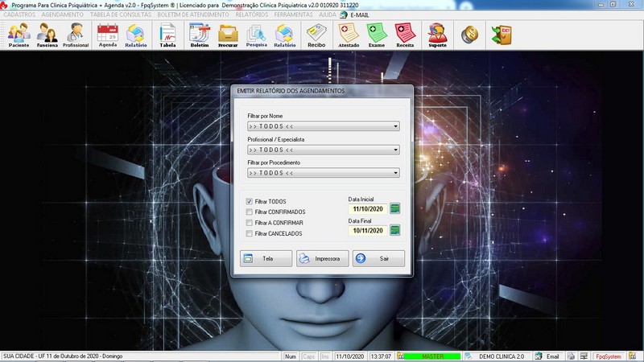Open the Suporte toolbar icon
644x362 pixels.
[x=437, y=35]
